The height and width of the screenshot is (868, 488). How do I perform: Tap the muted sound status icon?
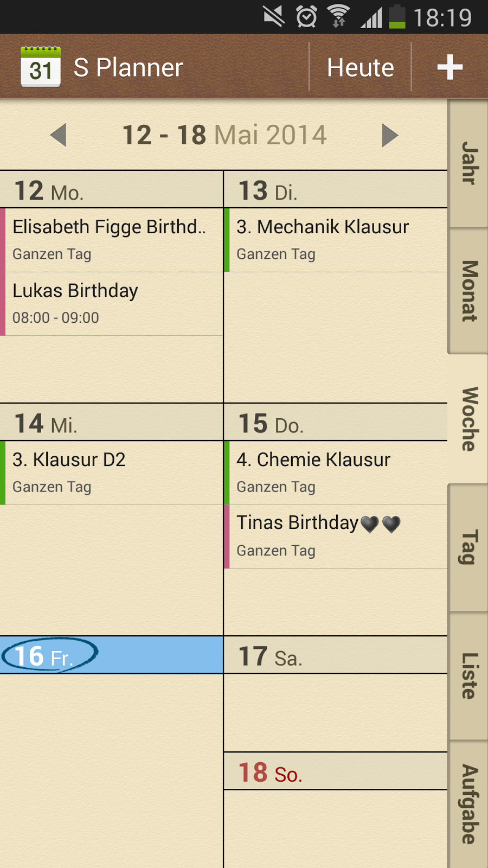tap(274, 17)
